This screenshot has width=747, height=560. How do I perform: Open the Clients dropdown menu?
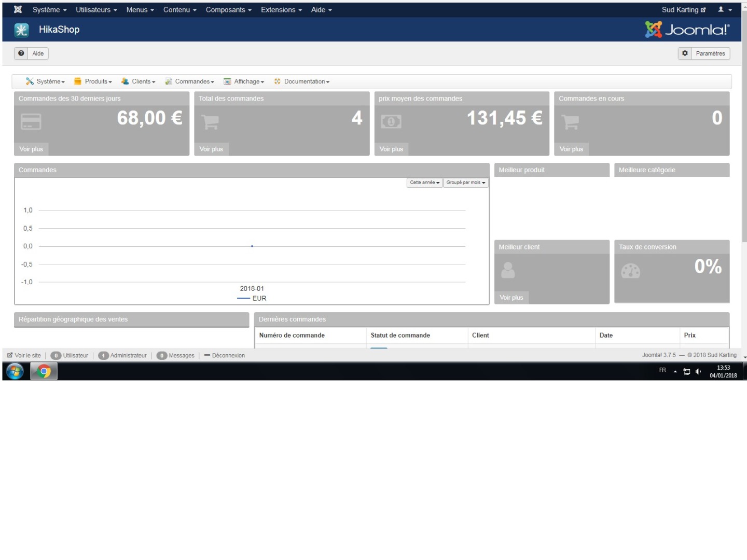click(x=139, y=81)
